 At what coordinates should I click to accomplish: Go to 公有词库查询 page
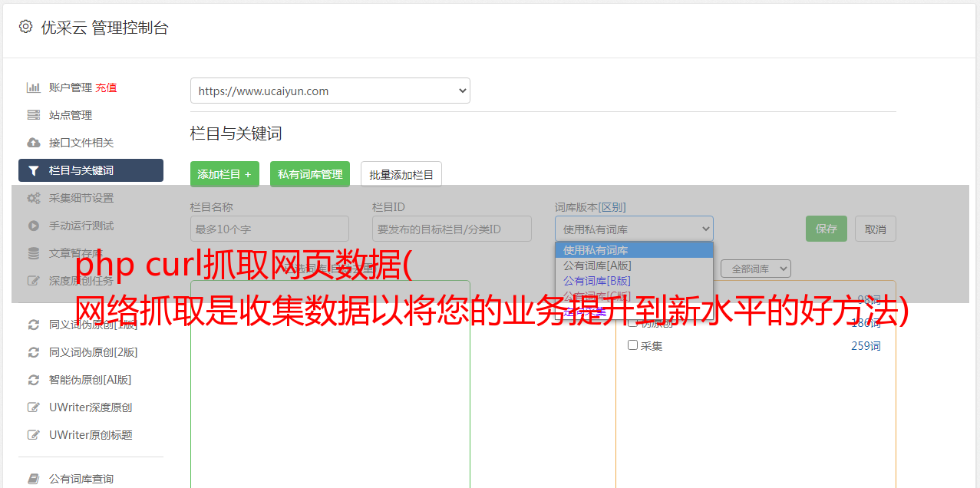[81, 479]
